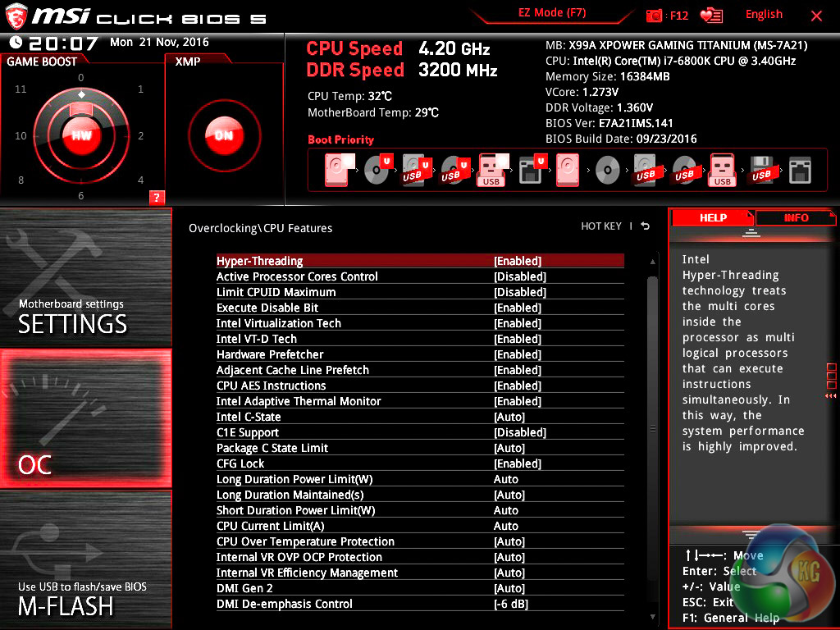Click the MSI dragon shield logo

16,16
